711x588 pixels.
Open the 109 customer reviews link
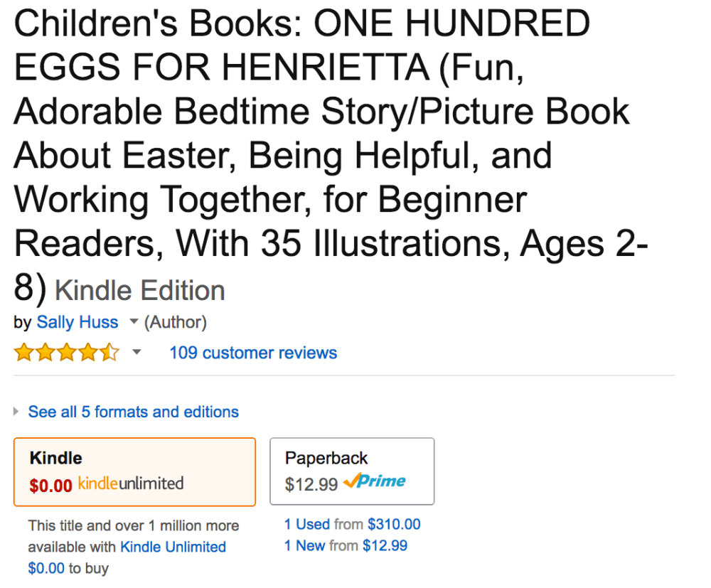coord(253,353)
